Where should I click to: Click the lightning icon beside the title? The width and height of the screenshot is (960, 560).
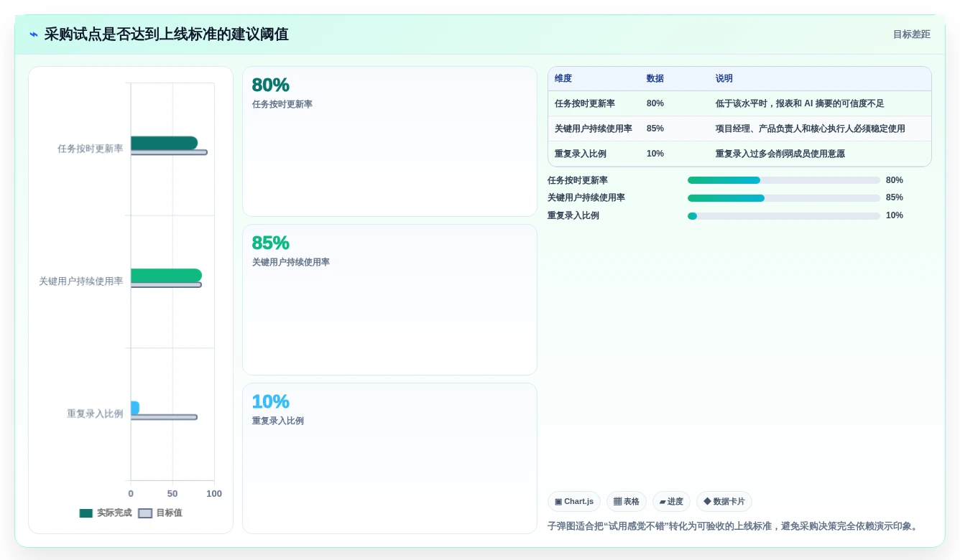click(x=34, y=34)
